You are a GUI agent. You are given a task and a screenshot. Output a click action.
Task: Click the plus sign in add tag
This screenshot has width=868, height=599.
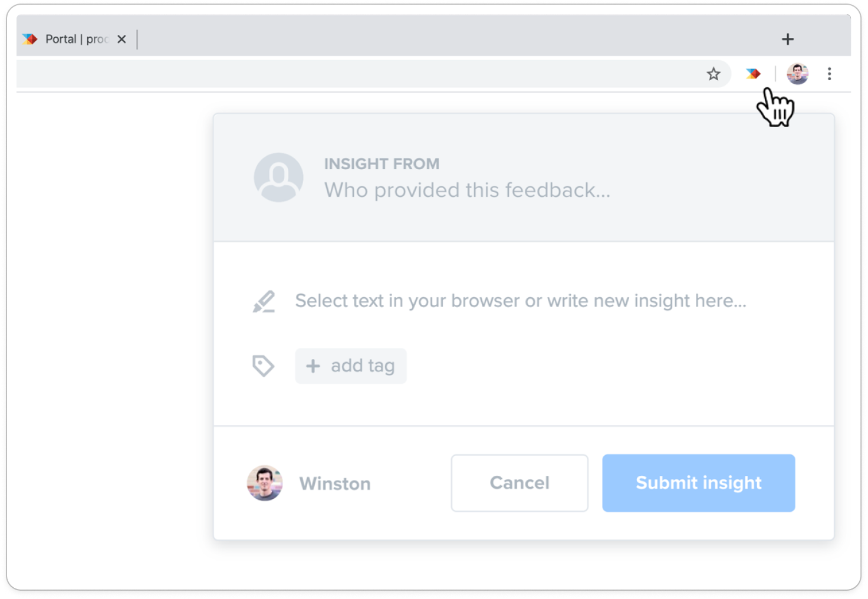313,366
